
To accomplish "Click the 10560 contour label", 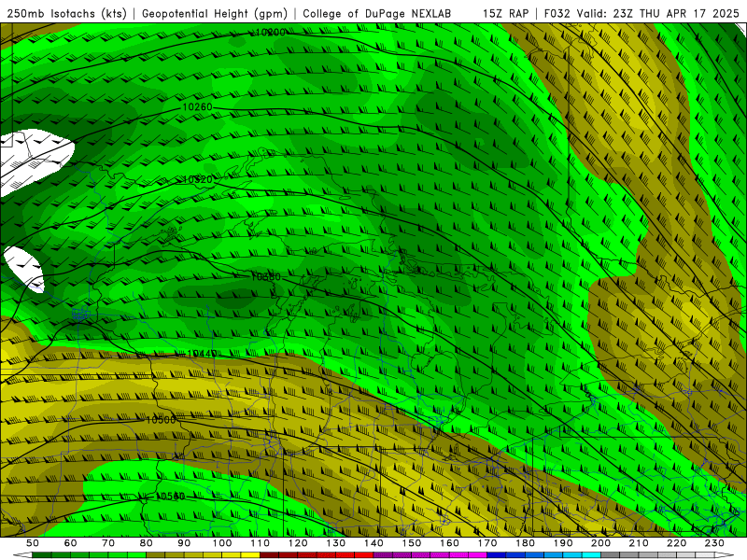I will click(x=170, y=497).
